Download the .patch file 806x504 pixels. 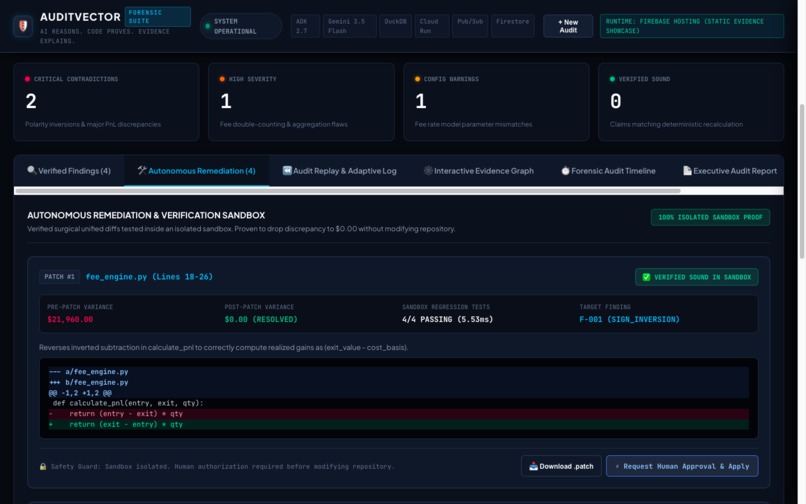[x=561, y=466]
